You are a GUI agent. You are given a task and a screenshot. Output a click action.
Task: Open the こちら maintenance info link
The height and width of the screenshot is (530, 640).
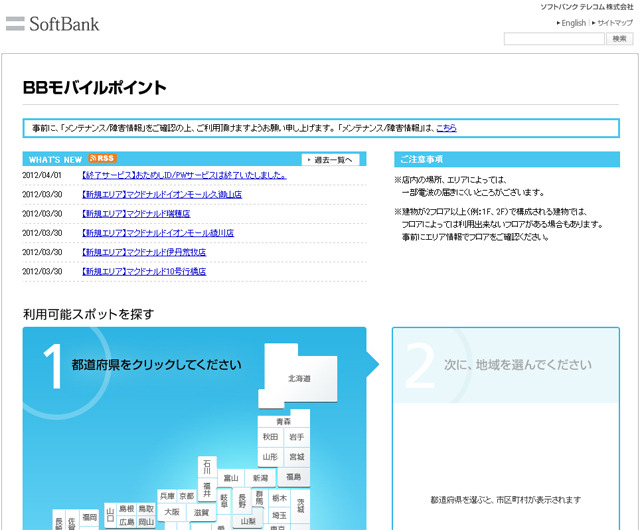446,128
